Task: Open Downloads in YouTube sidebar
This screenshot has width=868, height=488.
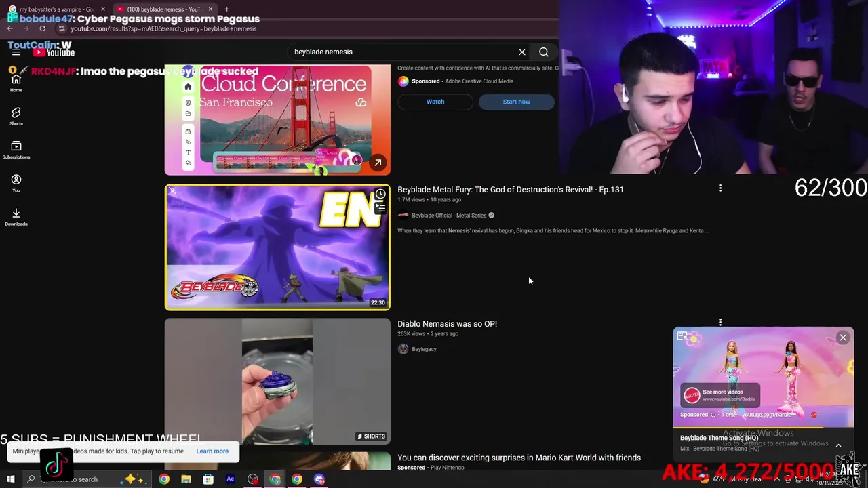Action: (16, 217)
